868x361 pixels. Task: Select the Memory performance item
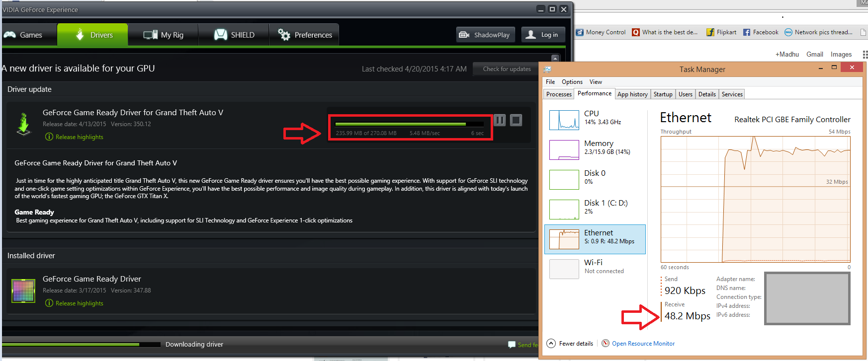(x=595, y=149)
